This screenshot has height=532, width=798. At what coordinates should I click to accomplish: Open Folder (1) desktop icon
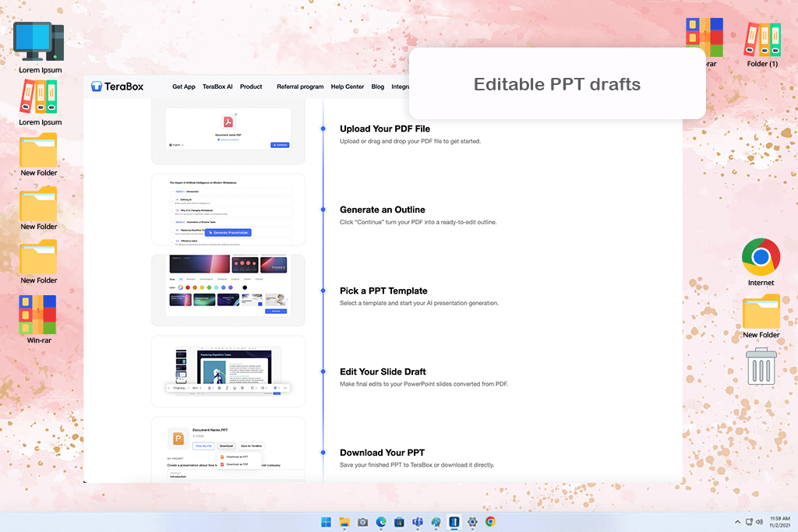762,44
